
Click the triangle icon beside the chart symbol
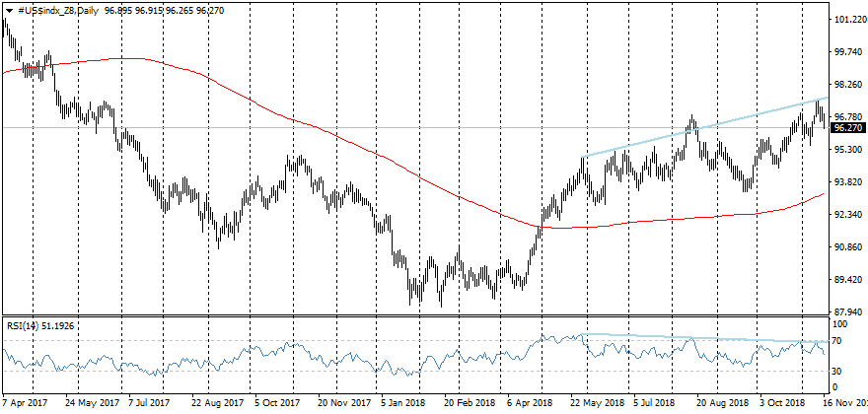pos(9,9)
